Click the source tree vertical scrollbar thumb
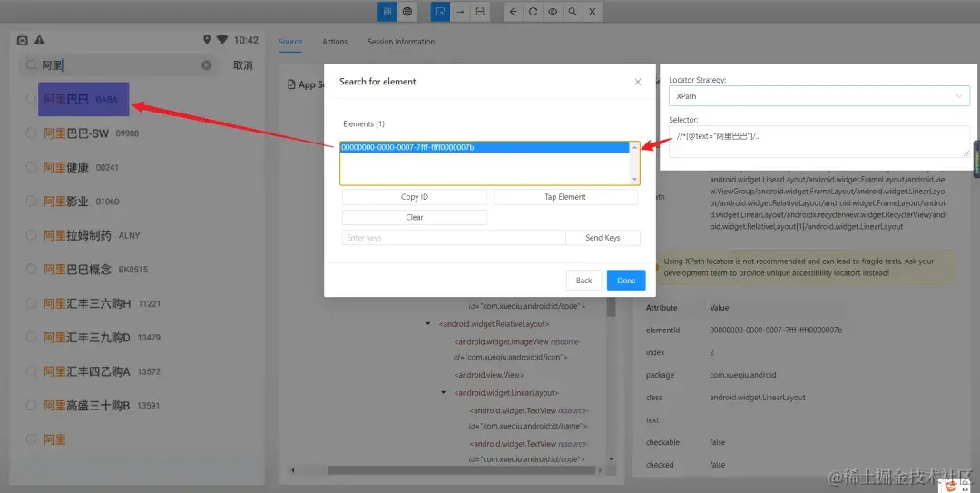The height and width of the screenshot is (493, 980). 612,307
